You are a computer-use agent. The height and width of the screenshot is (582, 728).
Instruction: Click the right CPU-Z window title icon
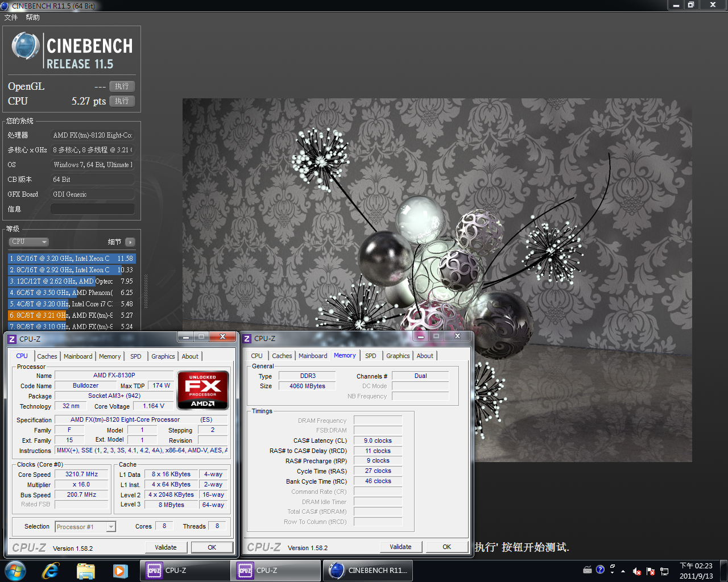(x=247, y=339)
